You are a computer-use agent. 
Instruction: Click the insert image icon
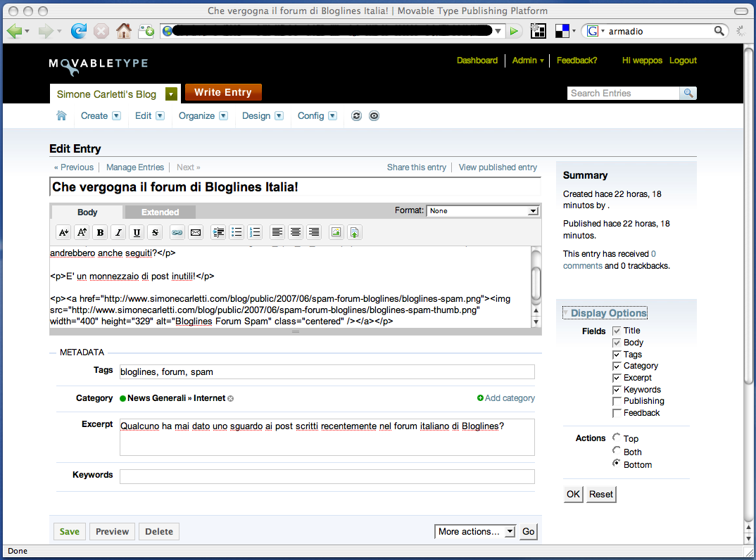[x=336, y=232]
